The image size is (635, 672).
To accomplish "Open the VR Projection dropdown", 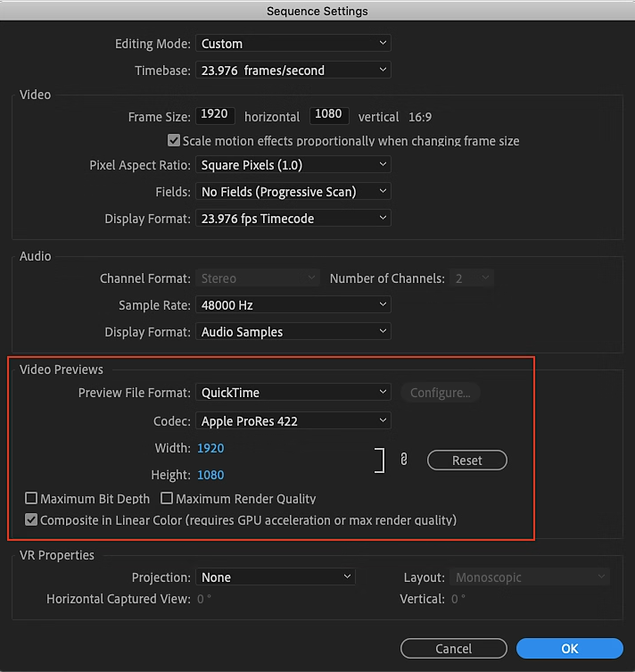I will (275, 577).
